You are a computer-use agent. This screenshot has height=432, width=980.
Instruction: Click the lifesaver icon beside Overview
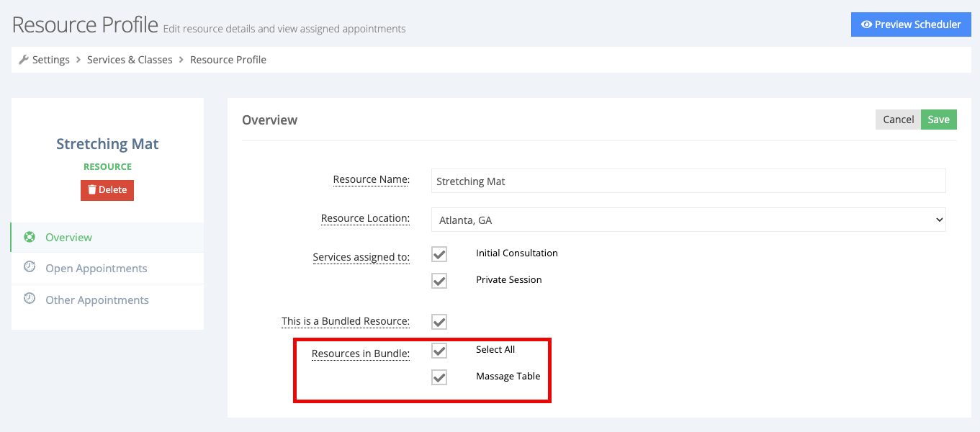coord(30,236)
